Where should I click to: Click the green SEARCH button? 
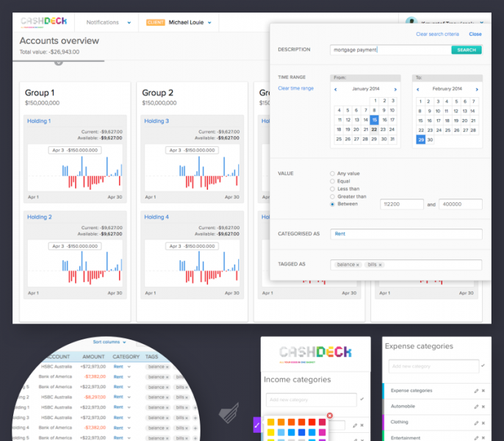467,50
